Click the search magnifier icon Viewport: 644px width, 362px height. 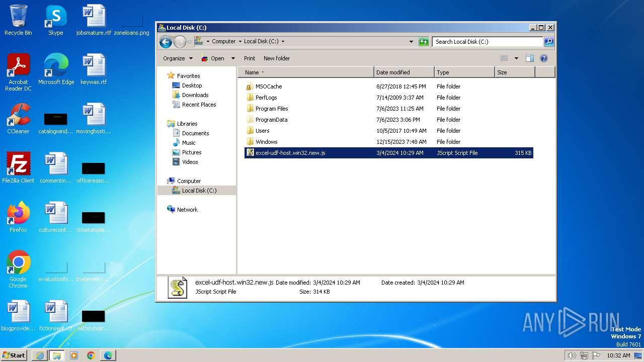pyautogui.click(x=549, y=42)
